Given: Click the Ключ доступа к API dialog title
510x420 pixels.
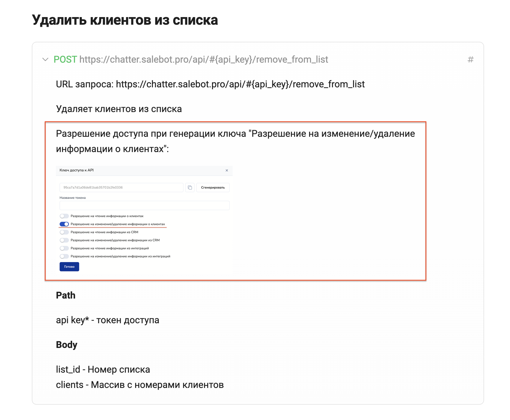Looking at the screenshot, I should coord(77,170).
